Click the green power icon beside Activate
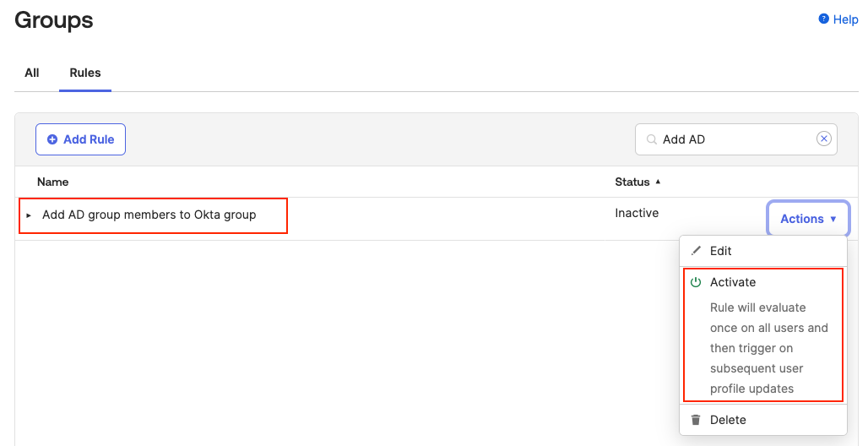Image resolution: width=868 pixels, height=446 pixels. click(696, 282)
